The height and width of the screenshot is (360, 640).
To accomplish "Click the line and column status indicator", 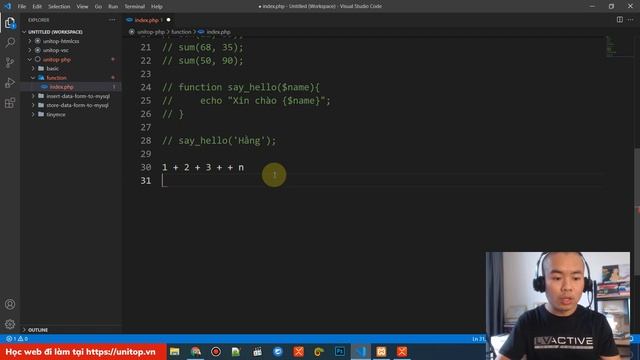I will pyautogui.click(x=478, y=339).
